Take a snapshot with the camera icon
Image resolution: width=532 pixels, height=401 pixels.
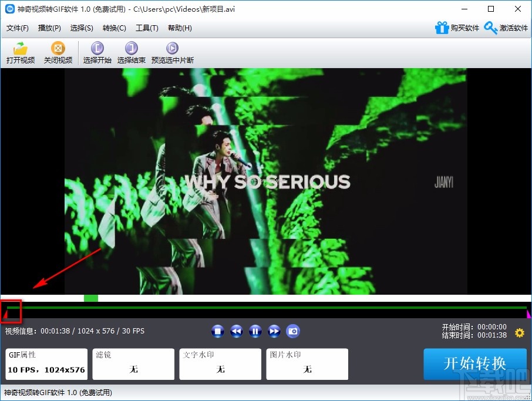pyautogui.click(x=293, y=331)
